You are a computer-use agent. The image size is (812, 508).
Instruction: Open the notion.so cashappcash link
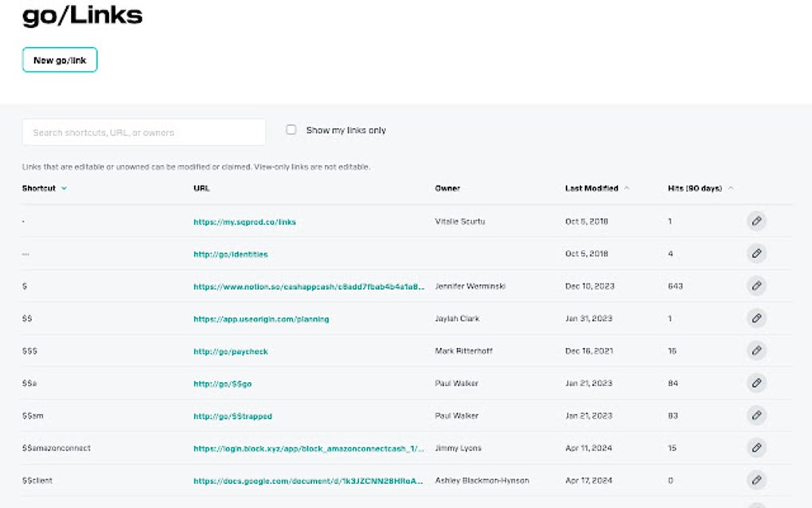tap(309, 287)
